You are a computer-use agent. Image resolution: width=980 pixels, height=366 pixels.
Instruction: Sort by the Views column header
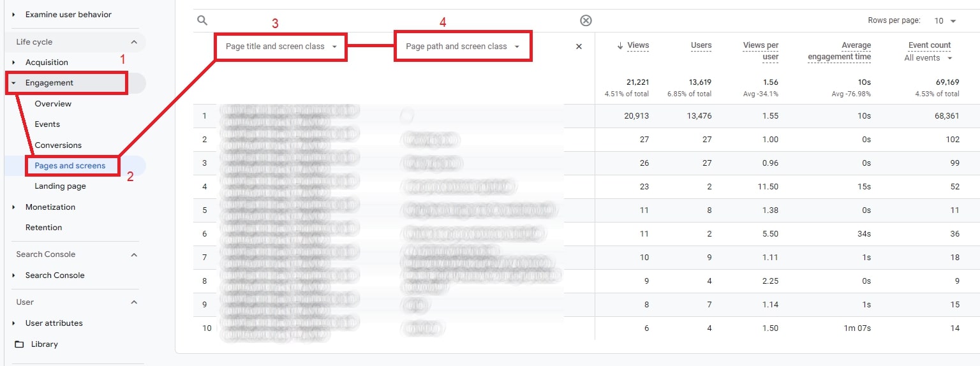point(638,45)
